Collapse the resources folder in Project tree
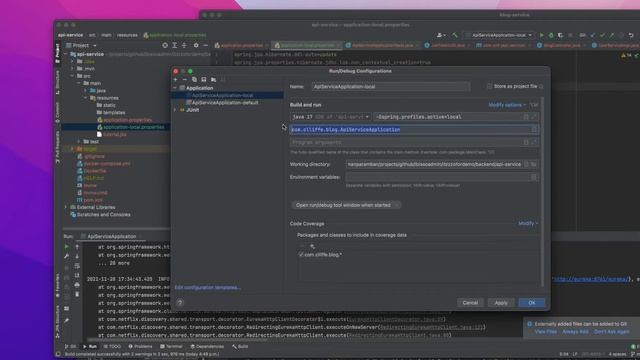The width and height of the screenshot is (640, 360). click(x=86, y=98)
